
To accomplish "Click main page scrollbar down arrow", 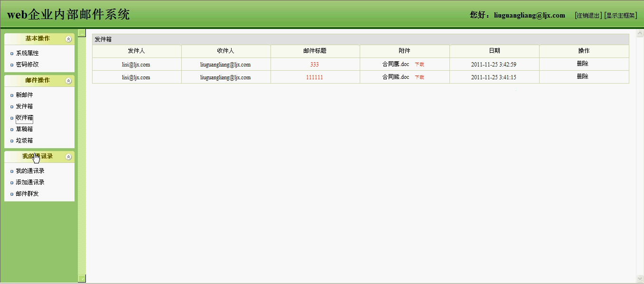I will 640,278.
